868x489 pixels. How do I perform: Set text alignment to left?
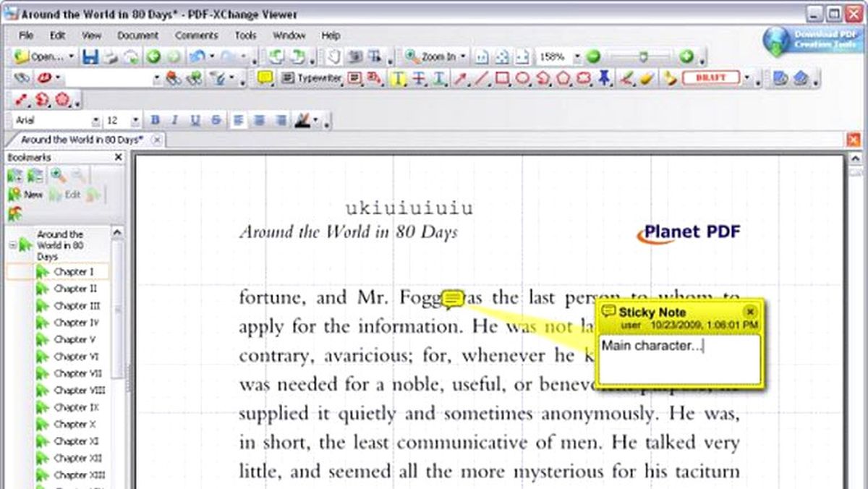coord(239,120)
